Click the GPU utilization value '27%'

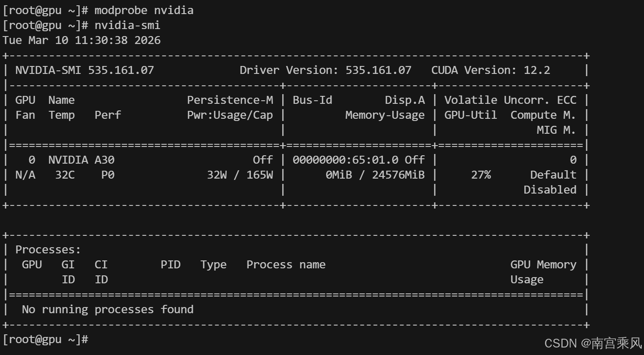pos(481,175)
